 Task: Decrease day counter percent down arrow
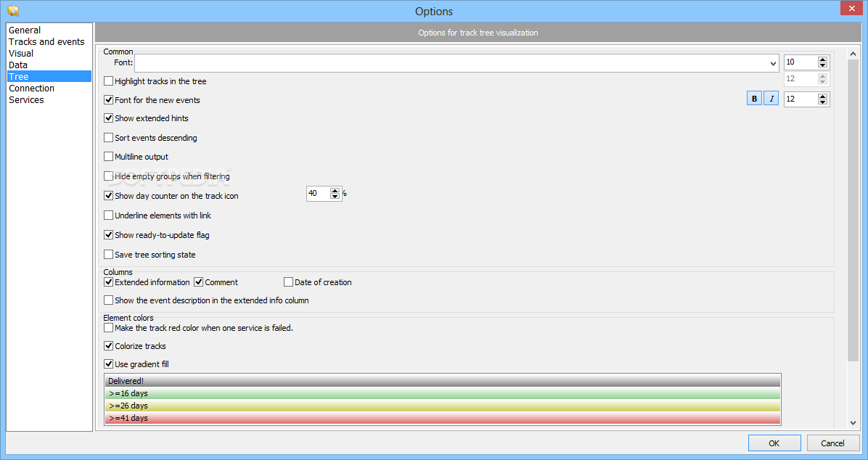click(x=335, y=196)
